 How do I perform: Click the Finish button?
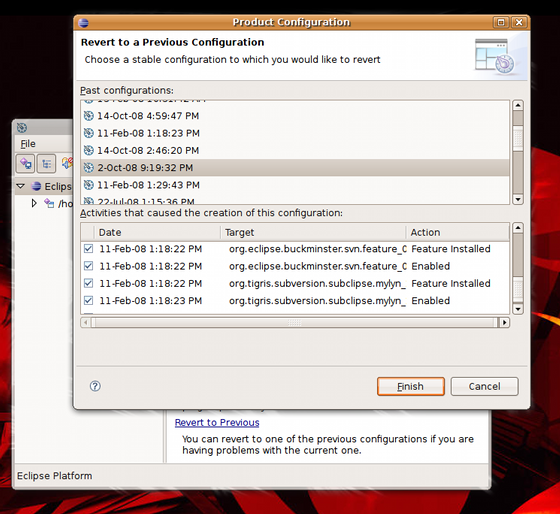(411, 386)
